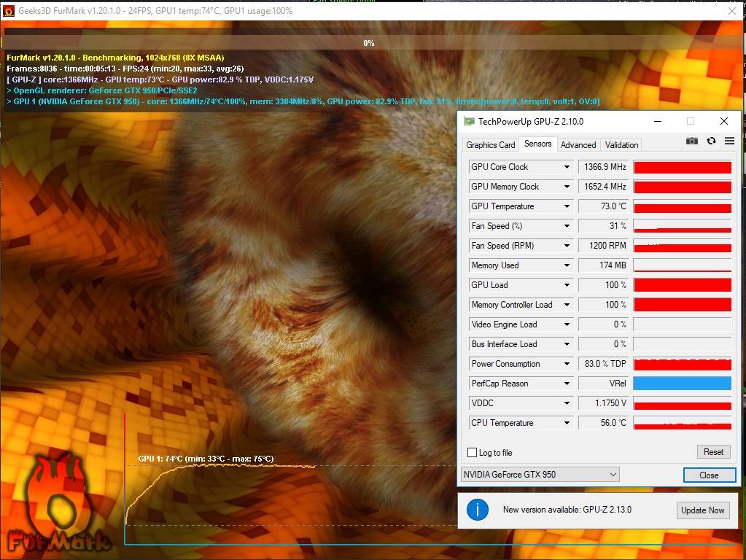
Task: Click the GPU-Z title bar app icon
Action: click(x=469, y=121)
